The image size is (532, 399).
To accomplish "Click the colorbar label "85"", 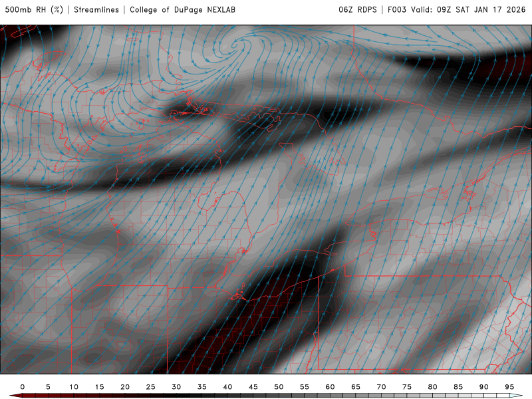I will click(x=458, y=387).
